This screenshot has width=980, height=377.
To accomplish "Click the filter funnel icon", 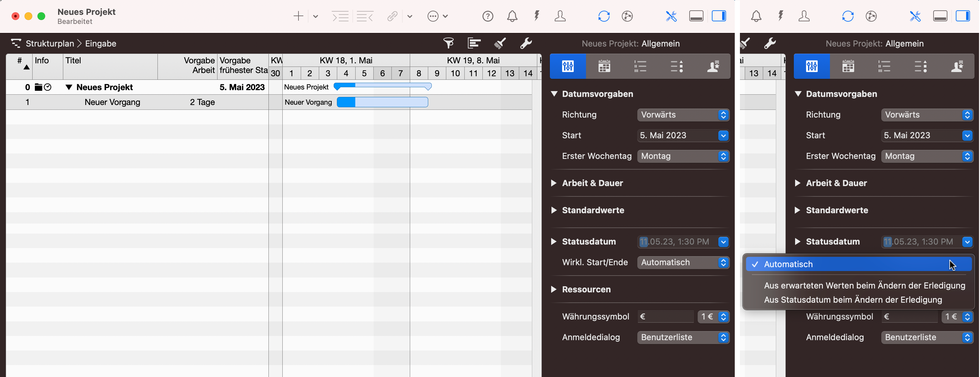I will (x=449, y=43).
